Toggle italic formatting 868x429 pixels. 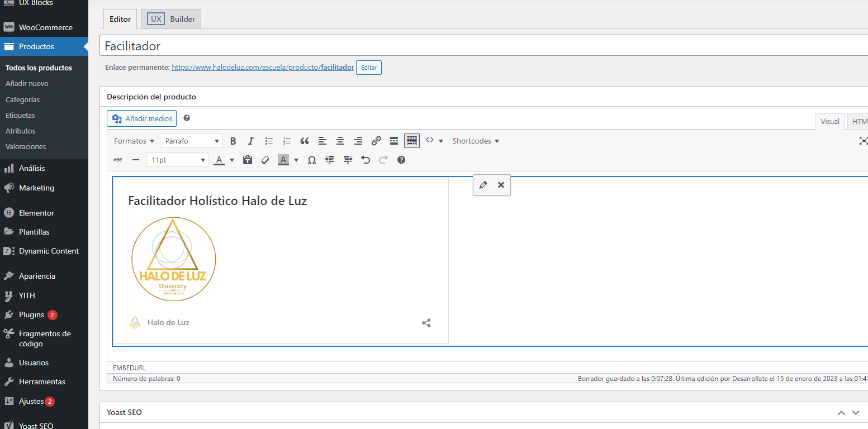pos(251,141)
